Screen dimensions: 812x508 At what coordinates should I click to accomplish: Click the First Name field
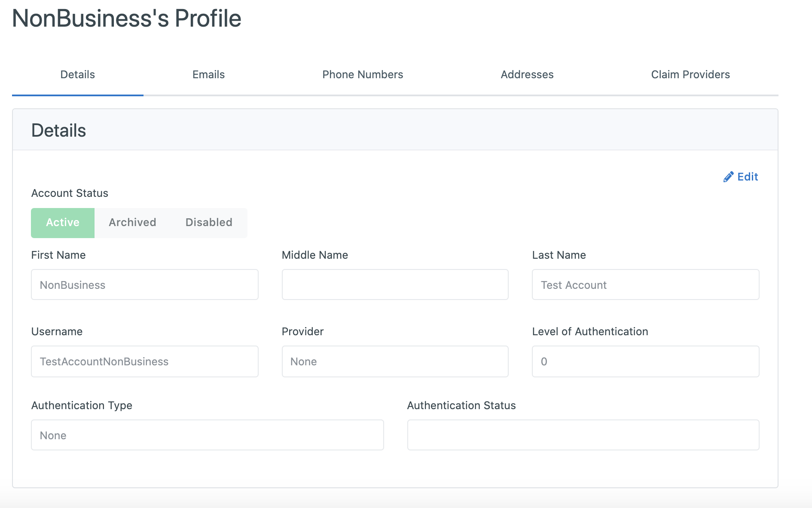click(x=145, y=285)
